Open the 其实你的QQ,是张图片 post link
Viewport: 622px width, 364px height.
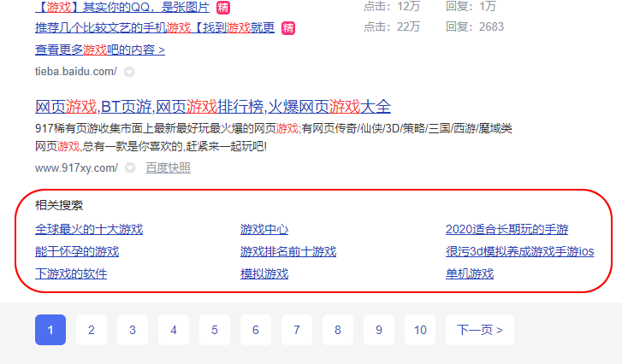[x=122, y=7]
